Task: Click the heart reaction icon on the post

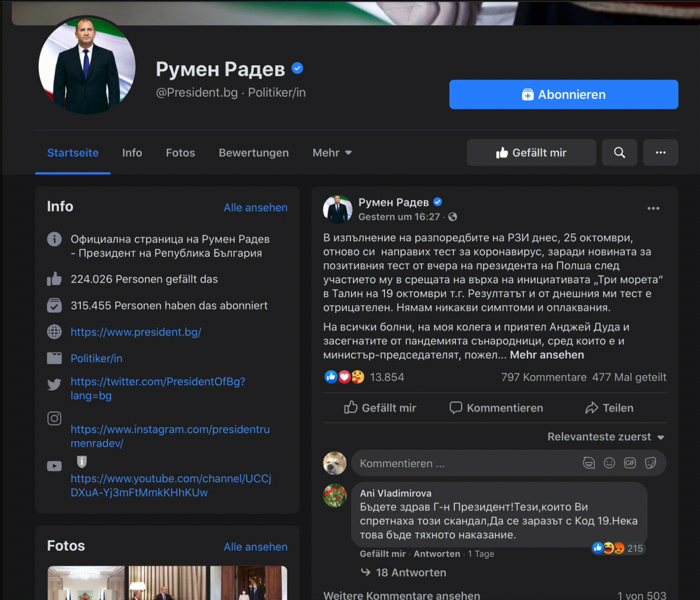Action: (344, 377)
